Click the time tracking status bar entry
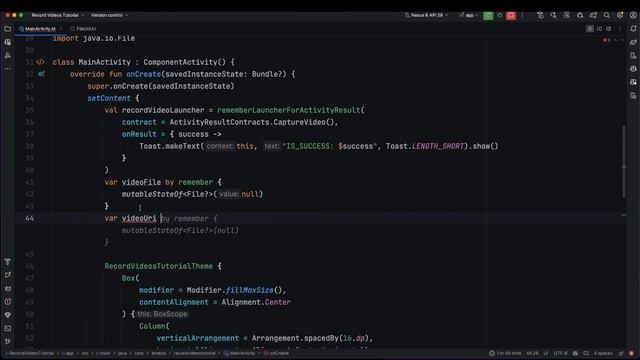Viewport: 640px width, 360px height. coord(505,353)
